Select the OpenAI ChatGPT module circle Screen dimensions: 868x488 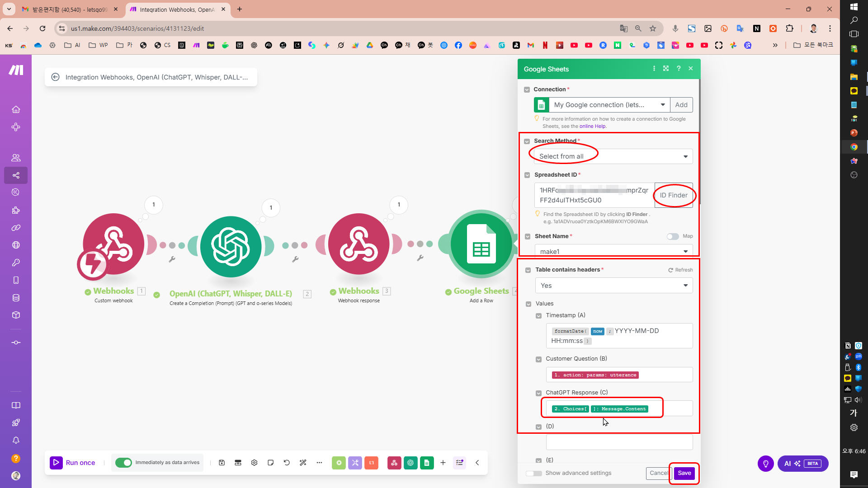pos(231,247)
